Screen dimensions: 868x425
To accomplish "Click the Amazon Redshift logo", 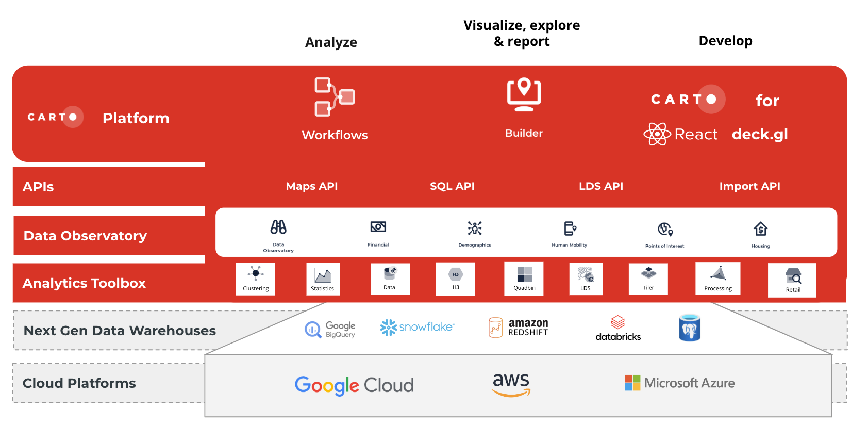I will click(x=518, y=328).
